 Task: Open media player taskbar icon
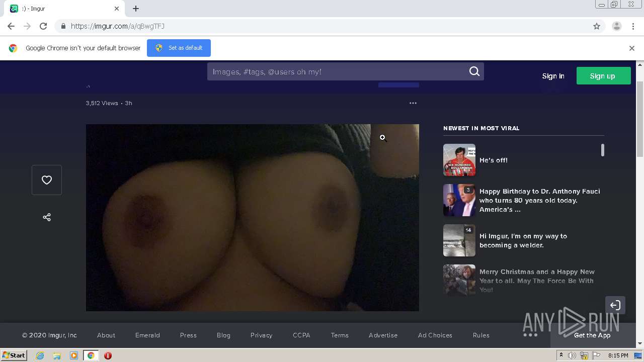74,355
